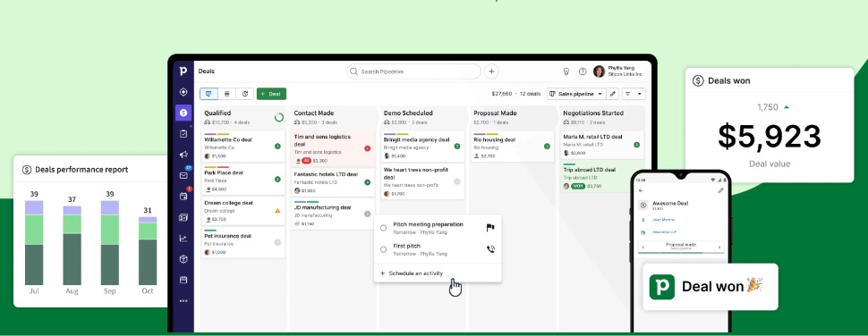Image resolution: width=868 pixels, height=336 pixels.
Task: Click the Qualified stage progress ring
Action: 279,117
